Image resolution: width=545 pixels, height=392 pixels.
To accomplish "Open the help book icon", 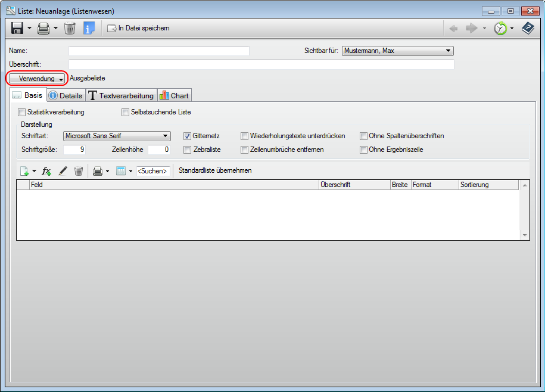I will tap(528, 28).
